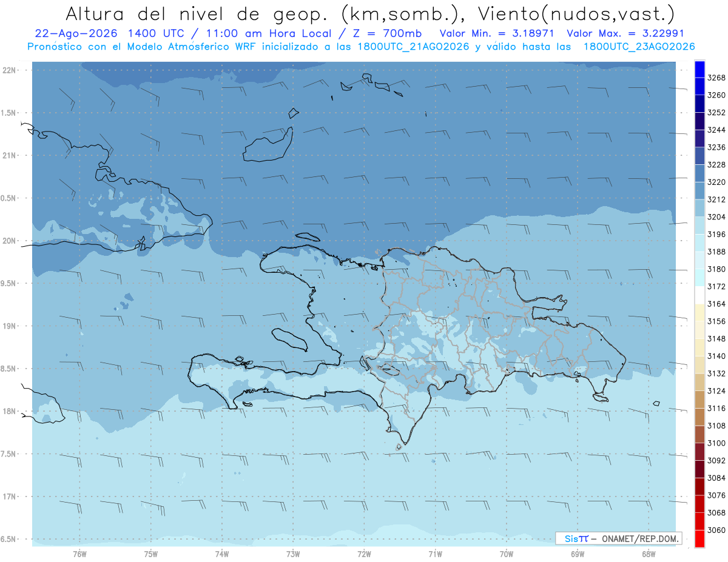
Task: Click the '1800UTC_23AGO2026' valid-until time text
Action: coord(639,47)
